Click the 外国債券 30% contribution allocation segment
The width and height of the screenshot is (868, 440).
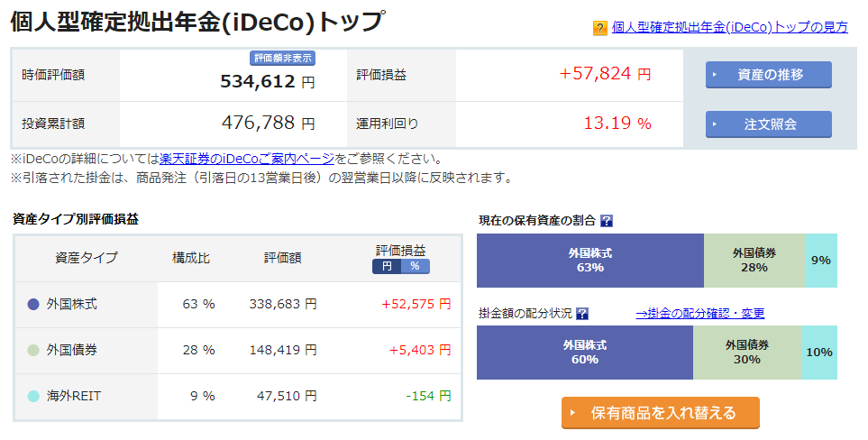click(x=746, y=353)
